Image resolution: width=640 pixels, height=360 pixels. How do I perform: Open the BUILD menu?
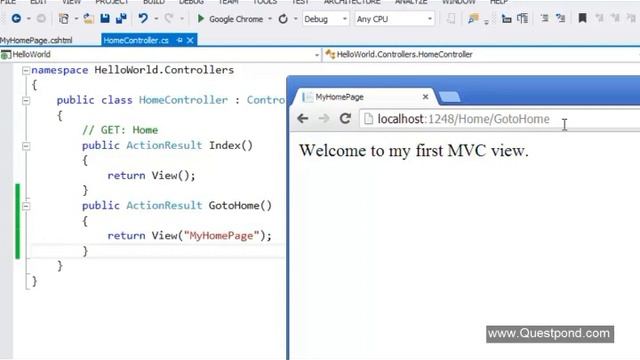pyautogui.click(x=154, y=2)
